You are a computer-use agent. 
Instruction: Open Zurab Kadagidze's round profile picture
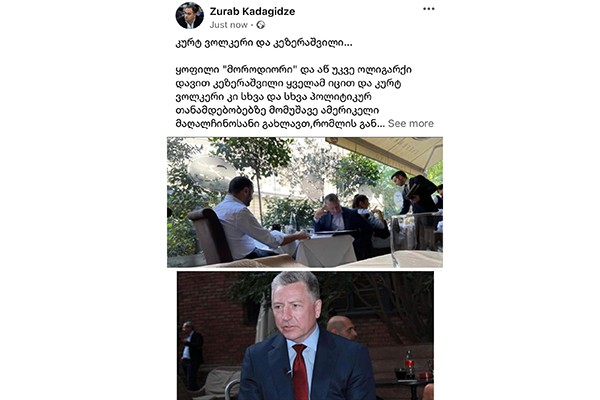pyautogui.click(x=189, y=16)
